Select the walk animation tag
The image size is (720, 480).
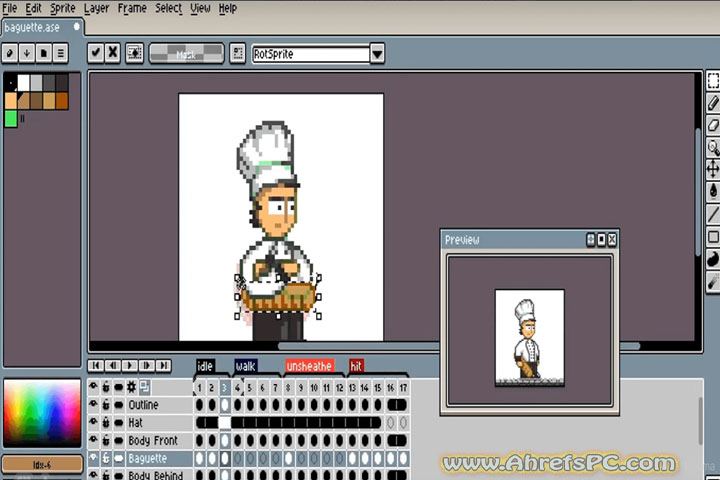[x=246, y=366]
